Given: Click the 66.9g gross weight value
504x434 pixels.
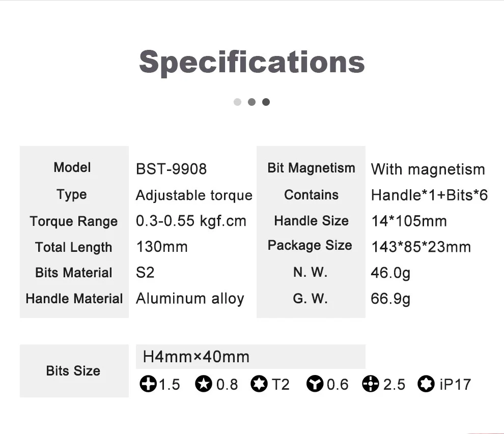Looking at the screenshot, I should click(390, 299).
